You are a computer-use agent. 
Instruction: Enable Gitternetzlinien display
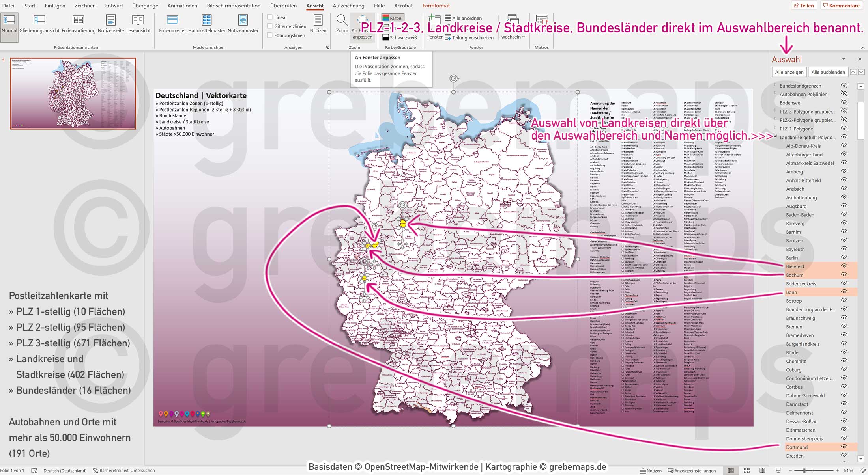click(x=270, y=26)
